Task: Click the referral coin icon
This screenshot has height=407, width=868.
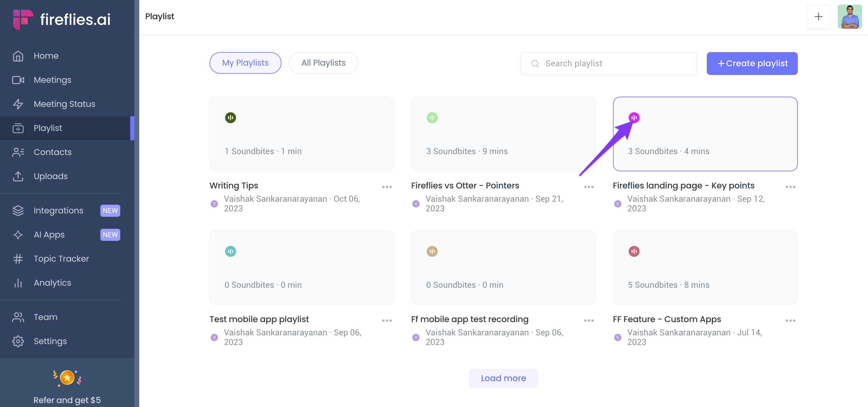Action: pos(67,378)
